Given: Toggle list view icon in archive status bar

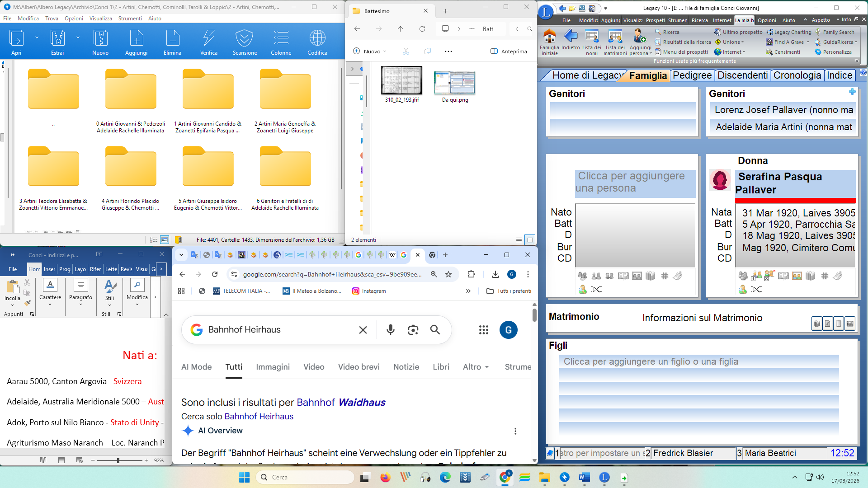Looking at the screenshot, I should 154,240.
